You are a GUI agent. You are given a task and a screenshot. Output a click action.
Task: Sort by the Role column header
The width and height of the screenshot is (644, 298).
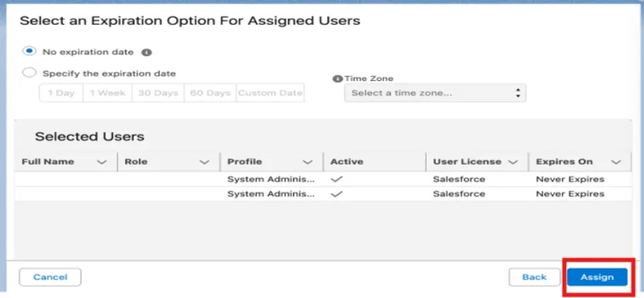tap(136, 162)
